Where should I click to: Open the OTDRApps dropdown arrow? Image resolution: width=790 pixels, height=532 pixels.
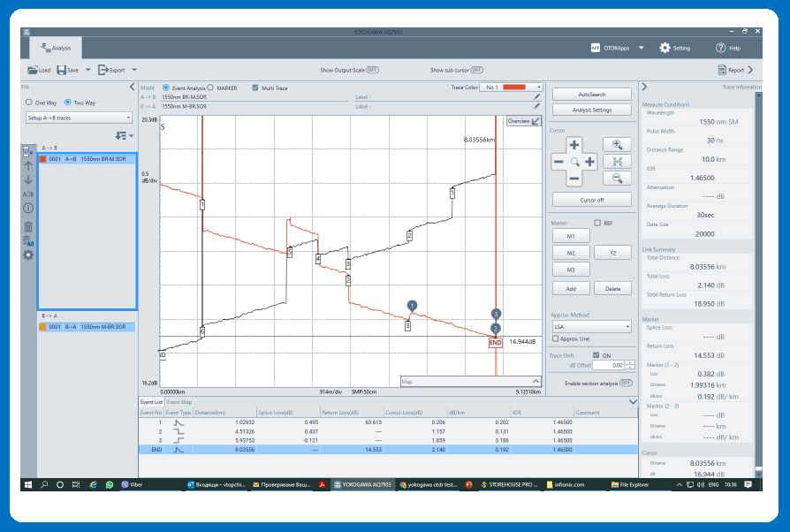pos(641,48)
